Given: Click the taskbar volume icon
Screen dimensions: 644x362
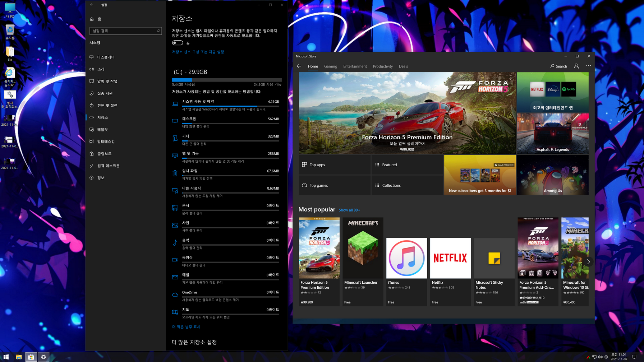Looking at the screenshot, I should 600,357.
